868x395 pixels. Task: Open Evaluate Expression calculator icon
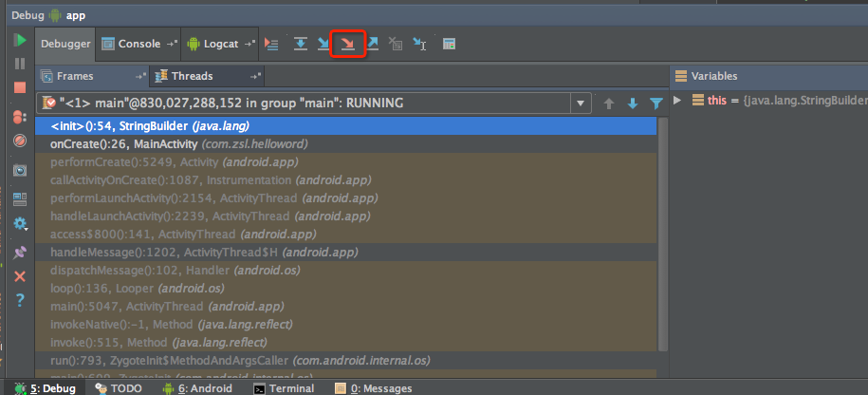450,44
